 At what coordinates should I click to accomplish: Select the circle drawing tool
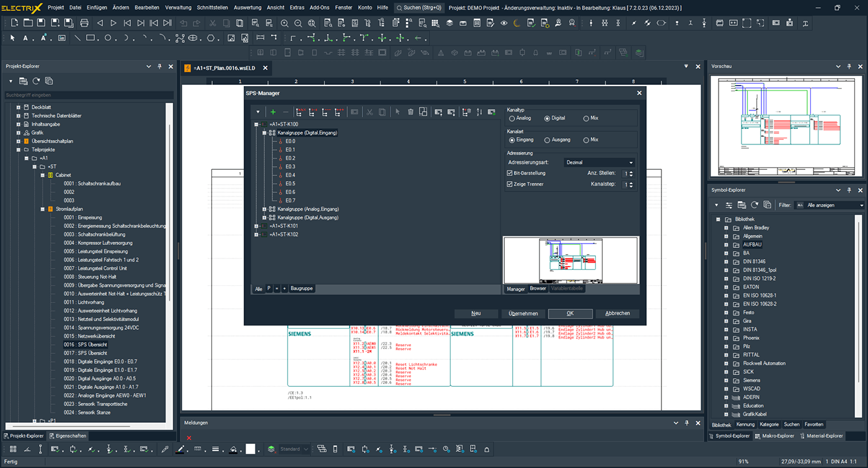coord(107,38)
